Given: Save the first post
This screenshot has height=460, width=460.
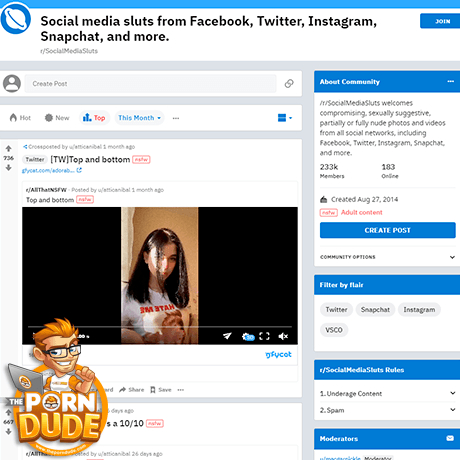Looking at the screenshot, I should pos(161,390).
